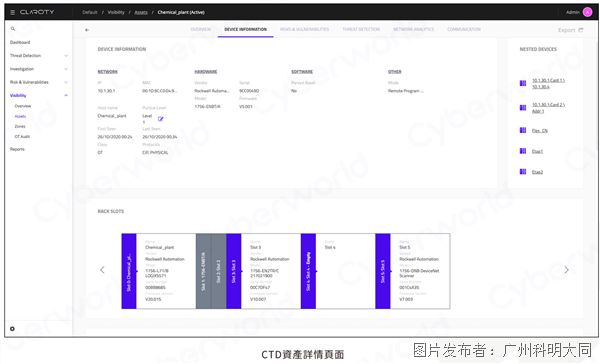Screen dimensions: 600x364
Task: Select Overview under Visibility
Action: 23,106
